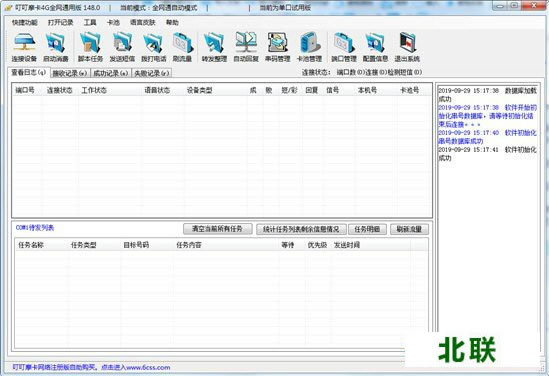
Task: Click the 连接状态 column header
Action: [x=60, y=90]
